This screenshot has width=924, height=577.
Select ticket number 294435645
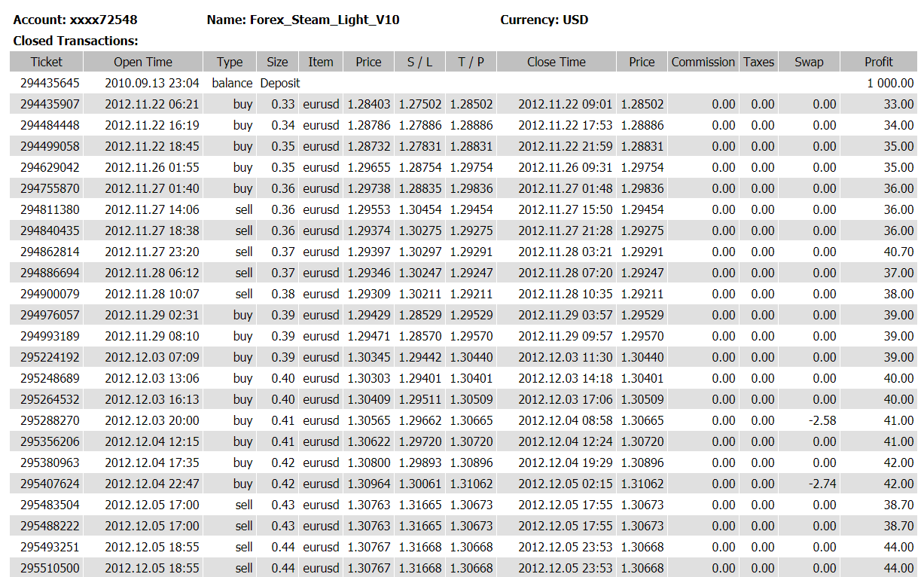[x=50, y=83]
